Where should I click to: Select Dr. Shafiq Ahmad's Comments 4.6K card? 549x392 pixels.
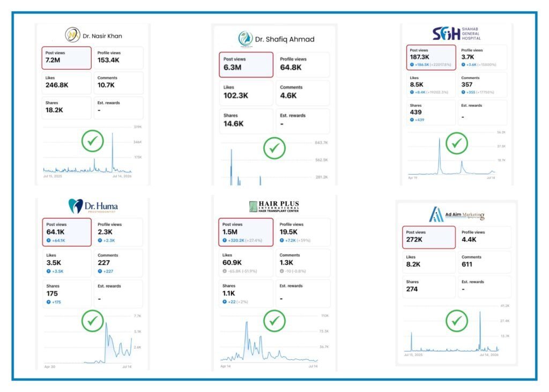point(302,93)
